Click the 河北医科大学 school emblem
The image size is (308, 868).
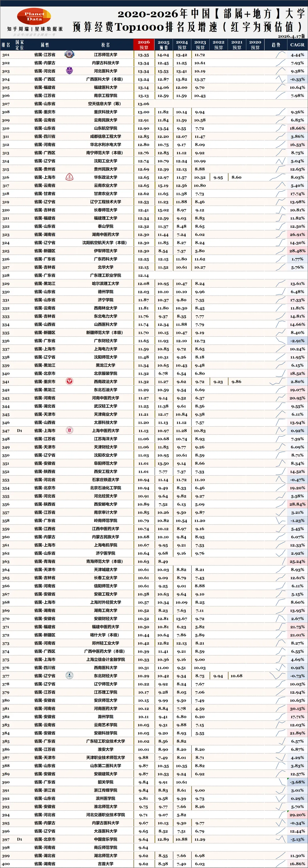click(69, 71)
